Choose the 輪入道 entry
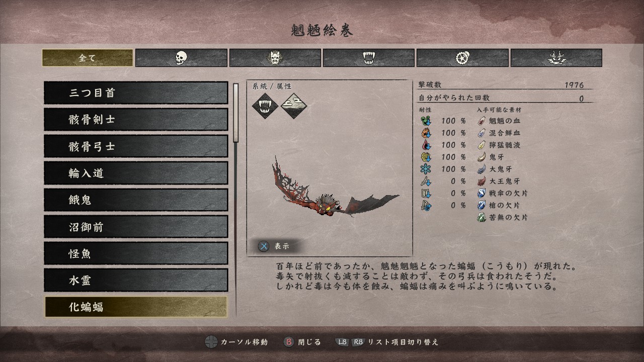644x362 pixels. click(136, 173)
